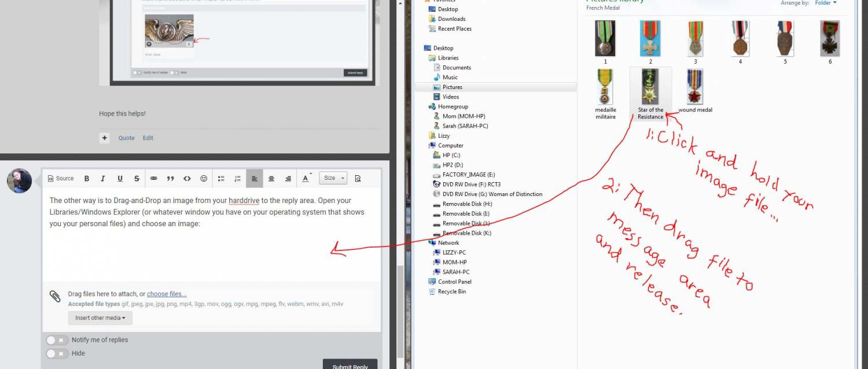
Task: Preview the post with the page magnifier icon
Action: tap(358, 178)
